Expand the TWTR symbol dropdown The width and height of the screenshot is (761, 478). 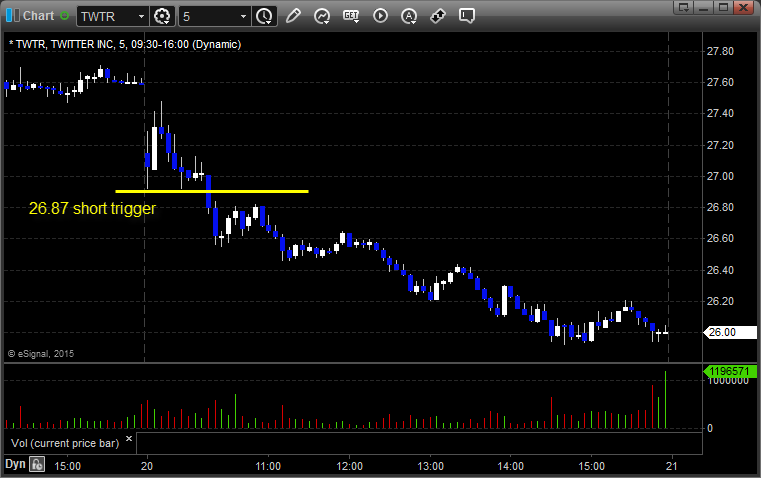141,16
